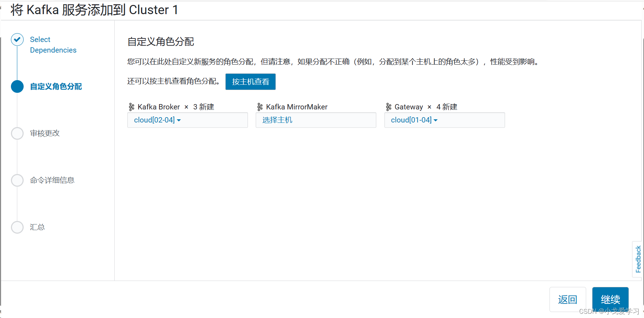Select the 审核更改 wizard step label
644x318 pixels.
(45, 133)
